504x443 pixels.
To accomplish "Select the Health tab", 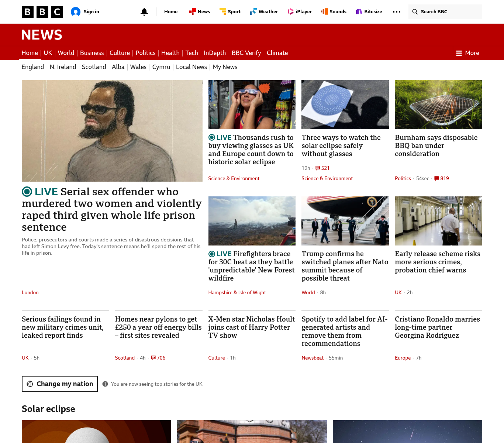I will pyautogui.click(x=170, y=53).
